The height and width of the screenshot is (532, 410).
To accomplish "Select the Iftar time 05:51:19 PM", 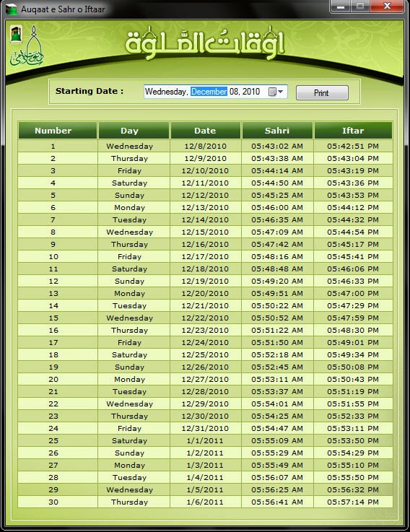I will [x=353, y=391].
